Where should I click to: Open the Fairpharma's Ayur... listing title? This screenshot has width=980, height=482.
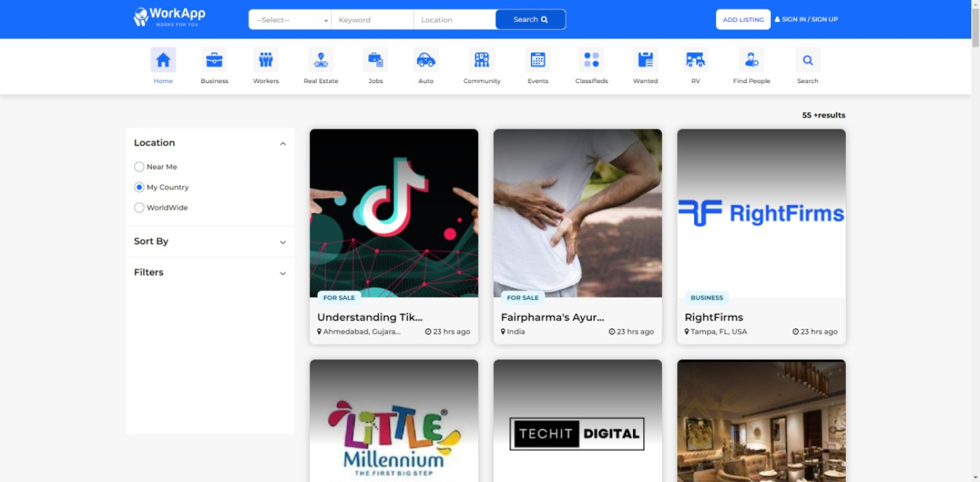553,317
